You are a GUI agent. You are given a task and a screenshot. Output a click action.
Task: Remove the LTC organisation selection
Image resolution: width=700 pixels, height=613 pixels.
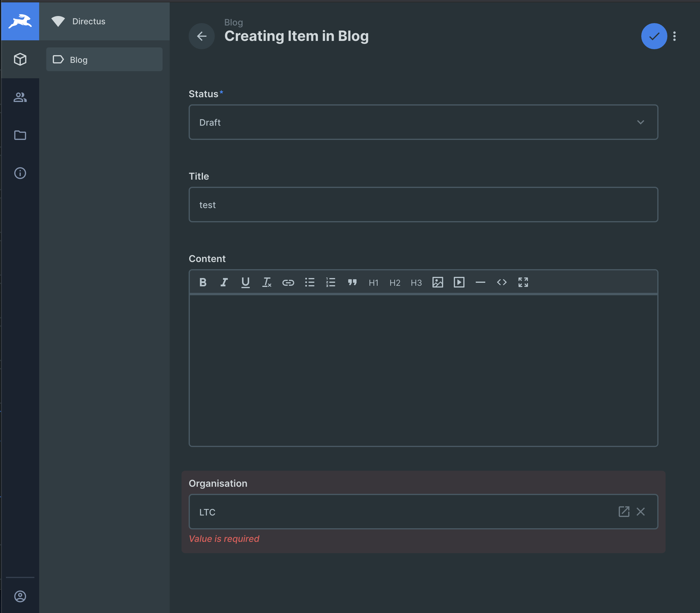pyautogui.click(x=640, y=512)
